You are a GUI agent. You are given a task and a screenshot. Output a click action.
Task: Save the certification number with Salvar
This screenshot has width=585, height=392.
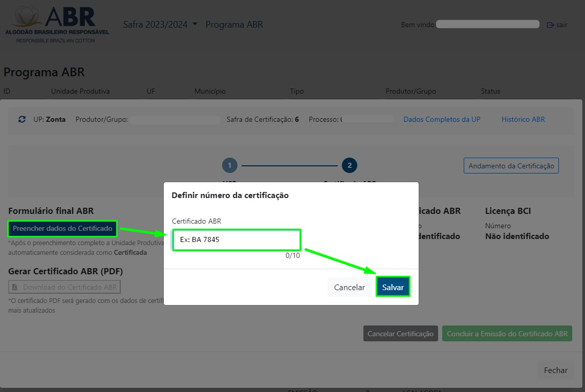(393, 288)
